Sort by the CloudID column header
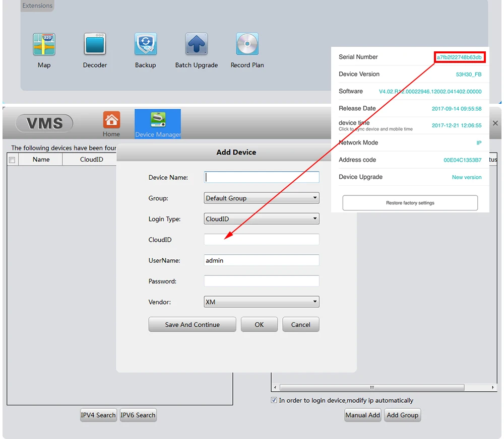 click(91, 160)
